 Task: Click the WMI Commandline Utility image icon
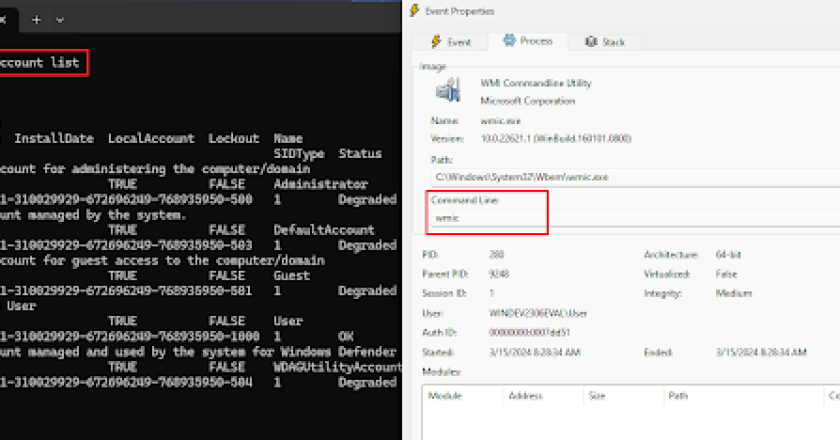point(446,92)
